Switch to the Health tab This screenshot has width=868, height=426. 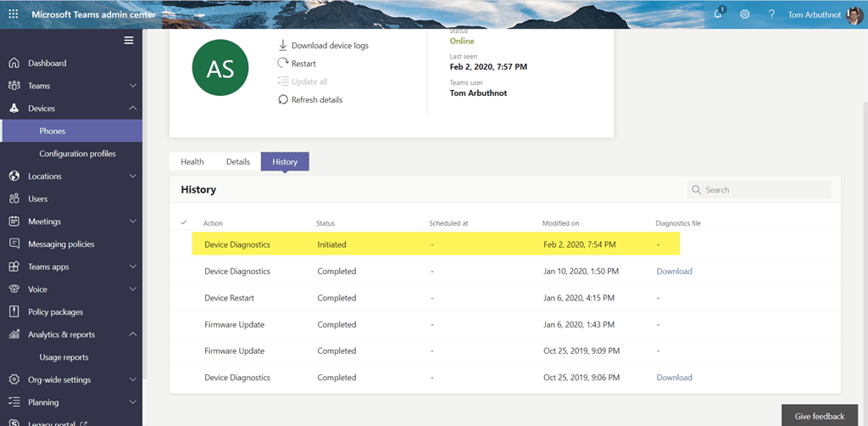(192, 161)
